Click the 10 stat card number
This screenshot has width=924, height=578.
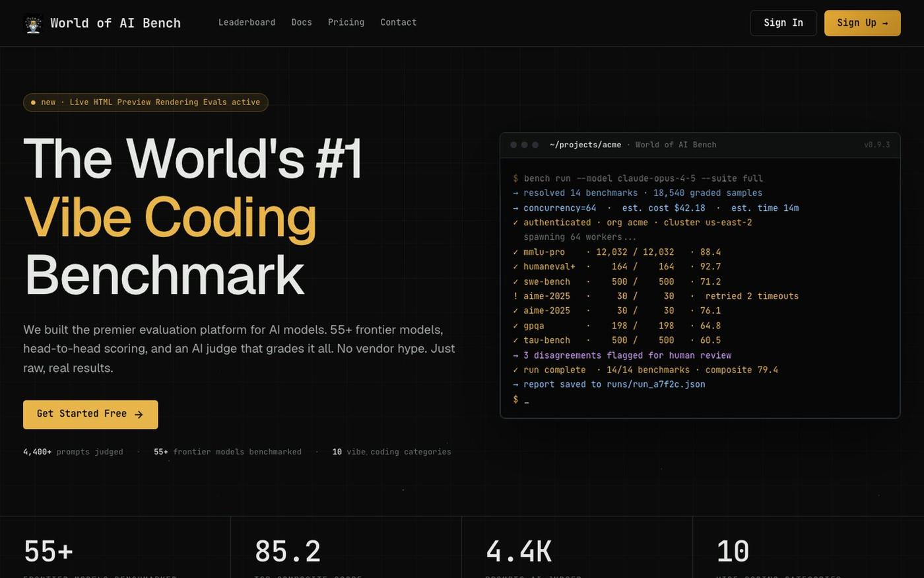click(x=733, y=552)
